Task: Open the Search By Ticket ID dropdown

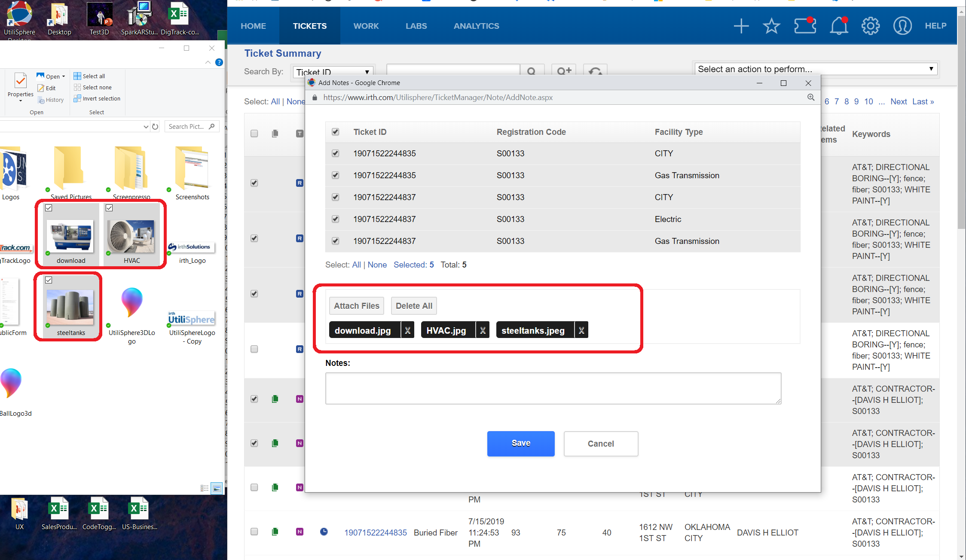Action: (333, 72)
